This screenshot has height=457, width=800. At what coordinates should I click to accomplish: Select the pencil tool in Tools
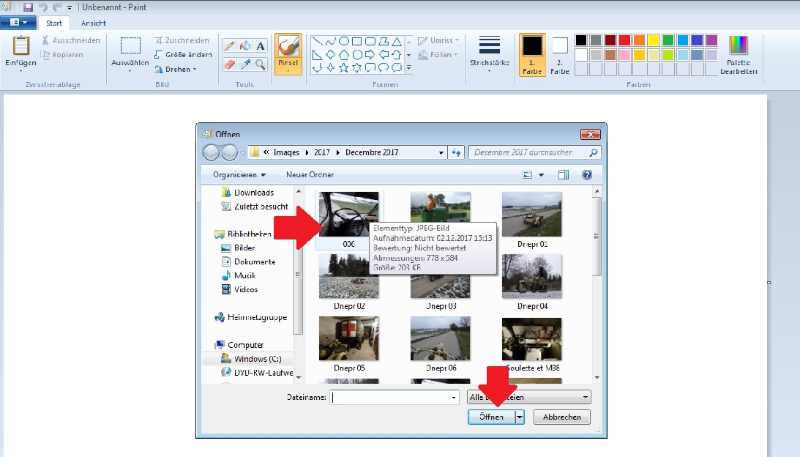229,46
